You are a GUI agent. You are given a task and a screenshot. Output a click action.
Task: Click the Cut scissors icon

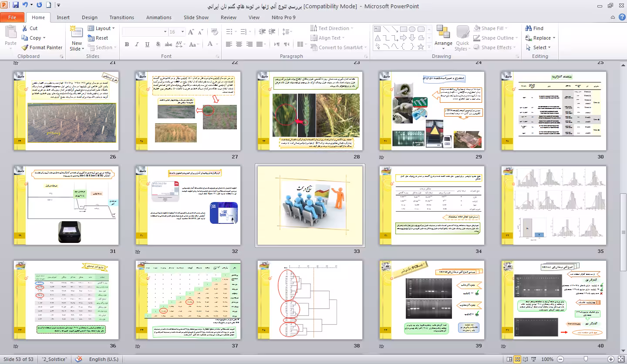(25, 28)
